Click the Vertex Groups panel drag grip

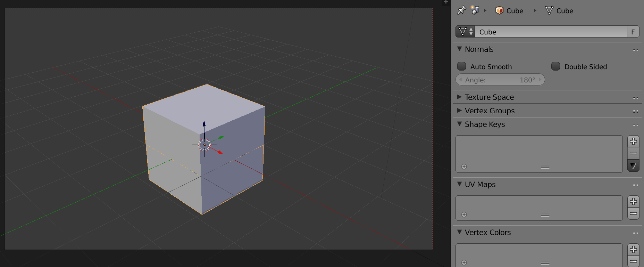(x=635, y=111)
